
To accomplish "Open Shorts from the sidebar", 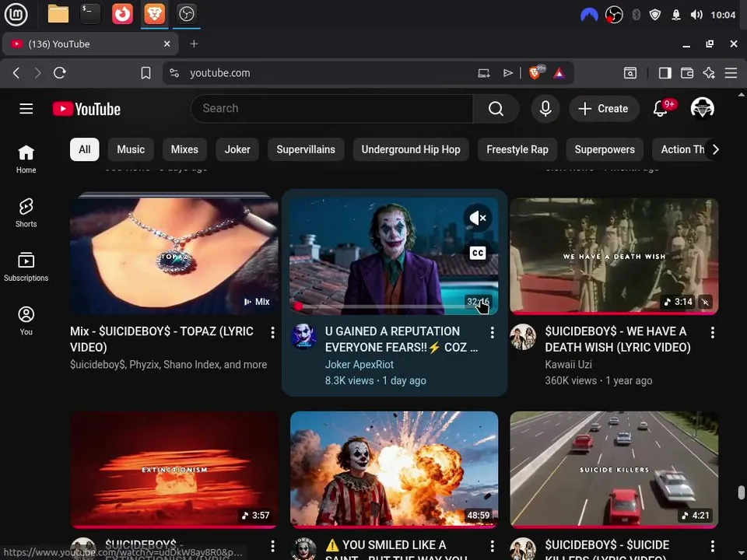I will [26, 213].
